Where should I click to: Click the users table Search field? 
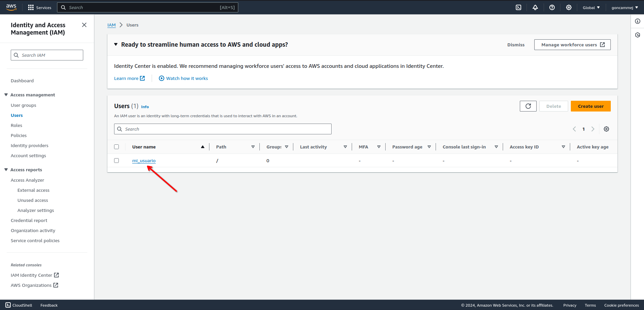coord(223,129)
